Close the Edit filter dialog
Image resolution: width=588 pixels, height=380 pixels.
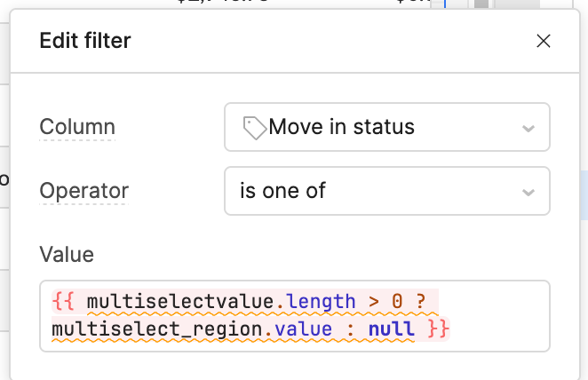[x=543, y=41]
